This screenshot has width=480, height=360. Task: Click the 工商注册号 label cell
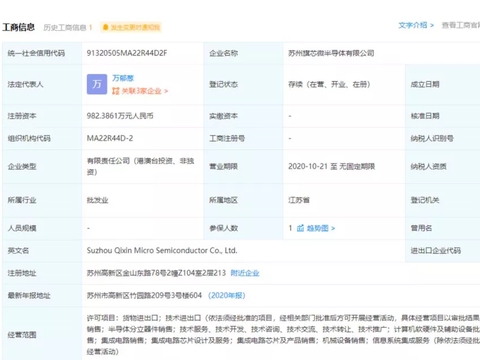coord(243,138)
